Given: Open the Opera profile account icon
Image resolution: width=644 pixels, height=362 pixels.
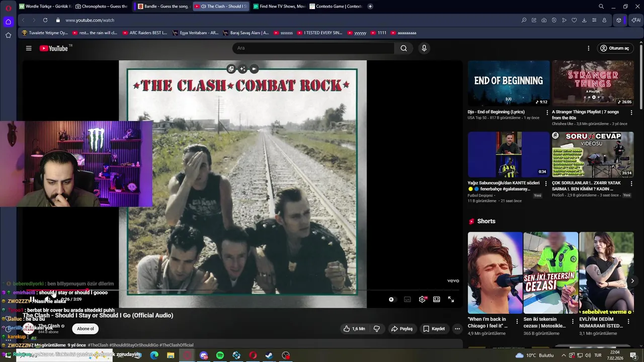Looking at the screenshot, I should pyautogui.click(x=604, y=20).
